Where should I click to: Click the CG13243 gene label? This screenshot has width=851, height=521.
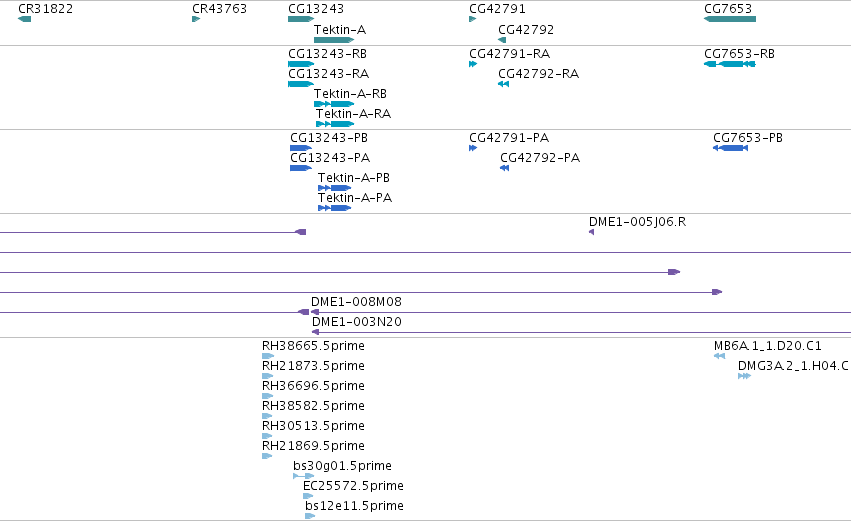[x=316, y=9]
